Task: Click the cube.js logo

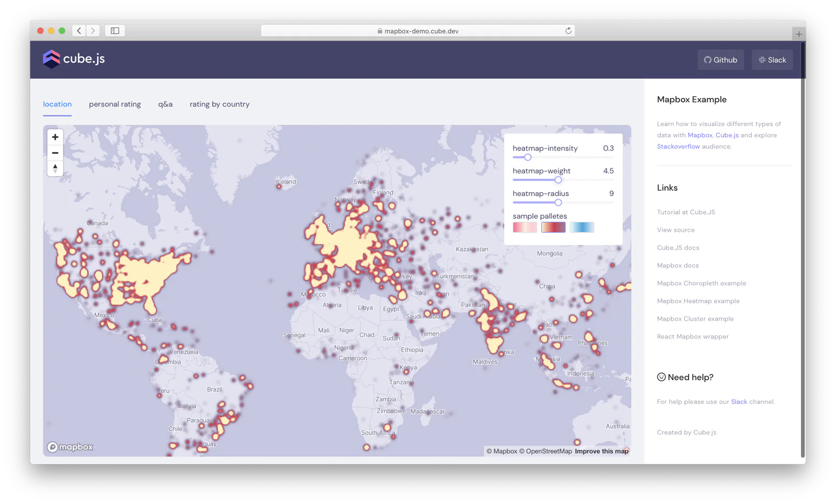Action: (74, 58)
